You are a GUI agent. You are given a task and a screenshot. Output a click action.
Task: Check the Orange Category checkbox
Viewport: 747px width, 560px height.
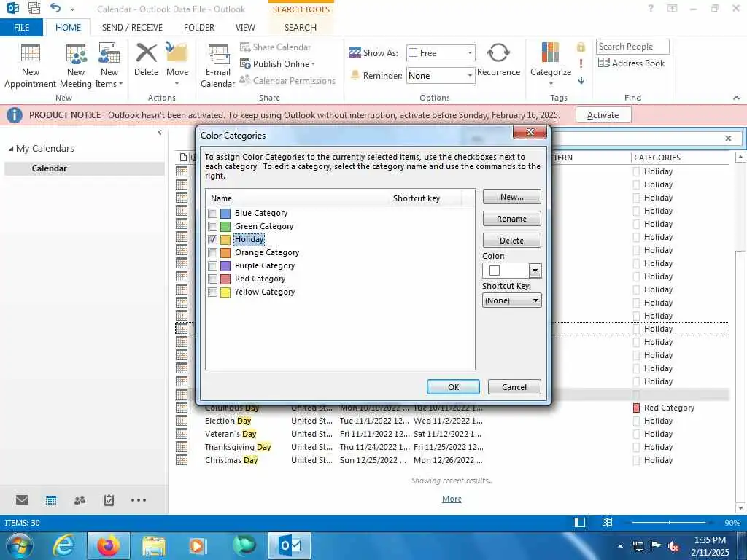(212, 253)
